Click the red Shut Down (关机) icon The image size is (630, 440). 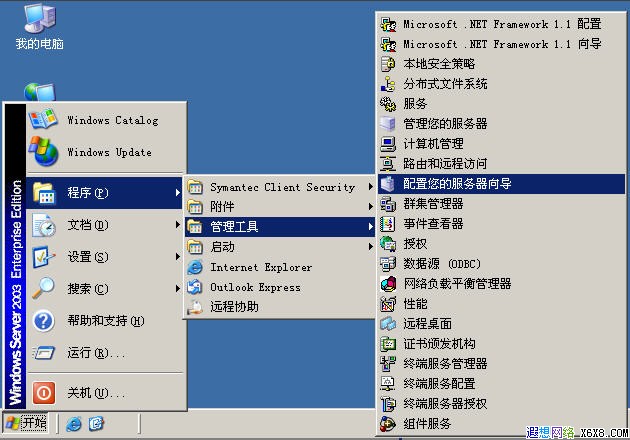click(43, 392)
